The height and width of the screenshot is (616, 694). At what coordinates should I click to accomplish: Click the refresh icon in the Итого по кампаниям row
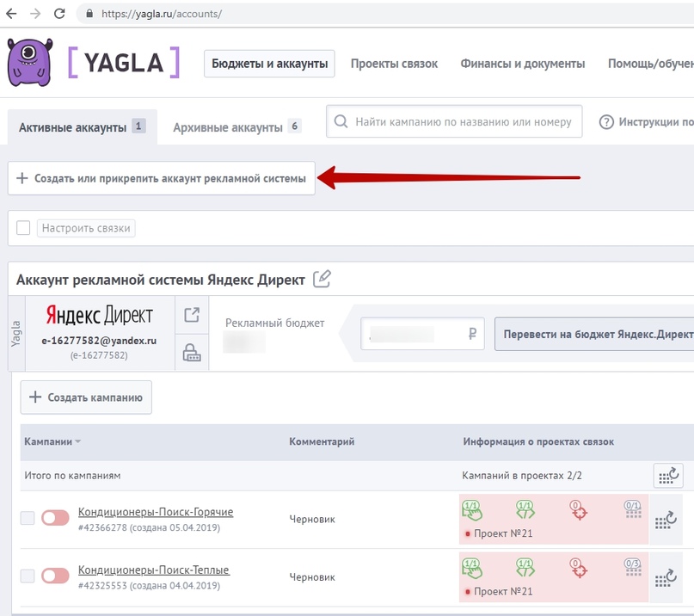[668, 476]
